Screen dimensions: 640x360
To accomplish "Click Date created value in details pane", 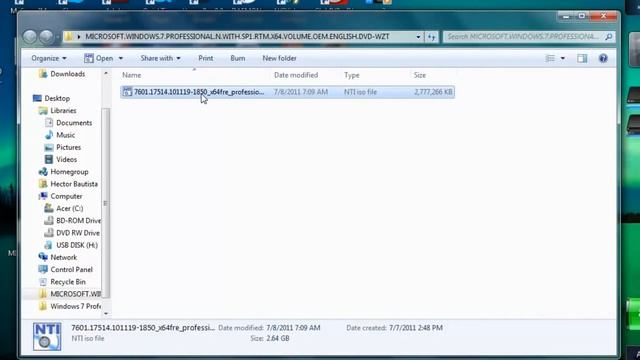I will pyautogui.click(x=416, y=328).
